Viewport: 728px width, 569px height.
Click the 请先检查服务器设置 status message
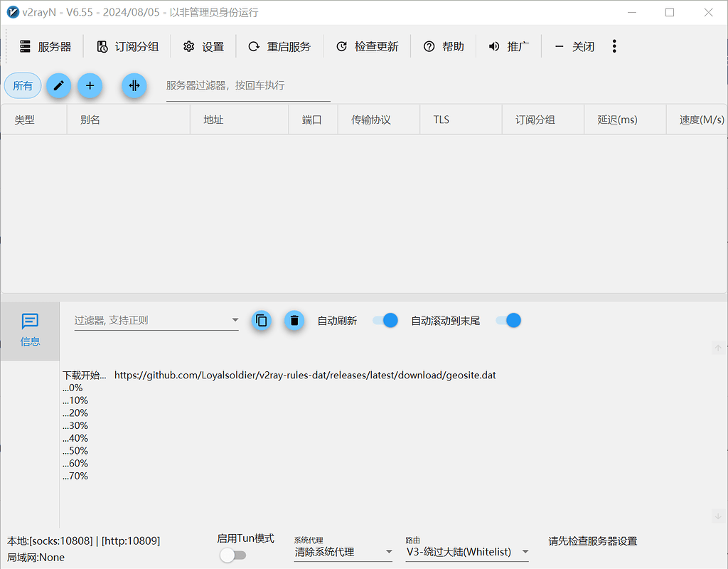point(593,541)
